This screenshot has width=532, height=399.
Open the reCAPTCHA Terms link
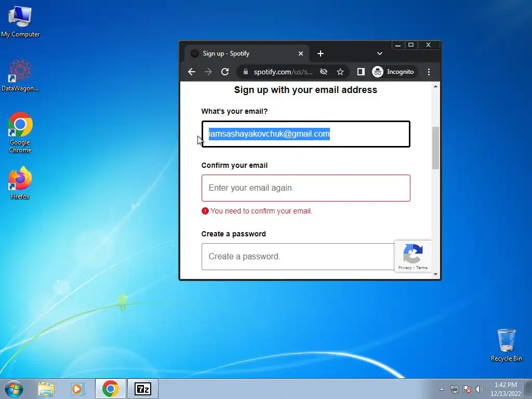tap(422, 268)
